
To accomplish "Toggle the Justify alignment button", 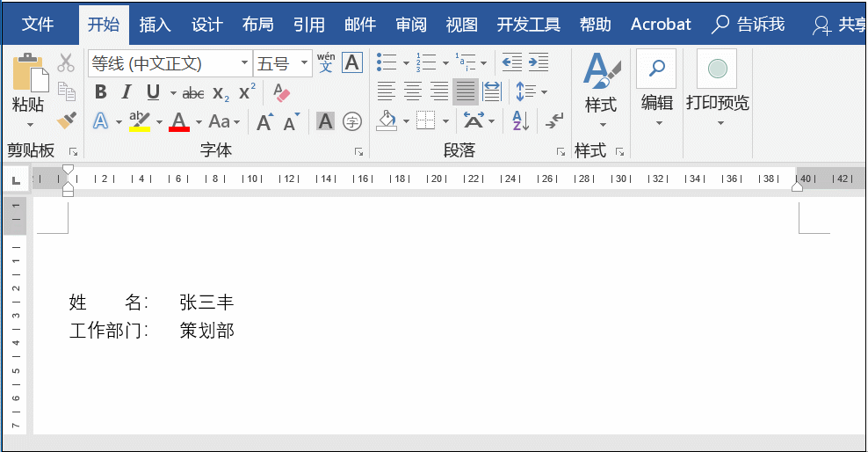I will click(466, 91).
